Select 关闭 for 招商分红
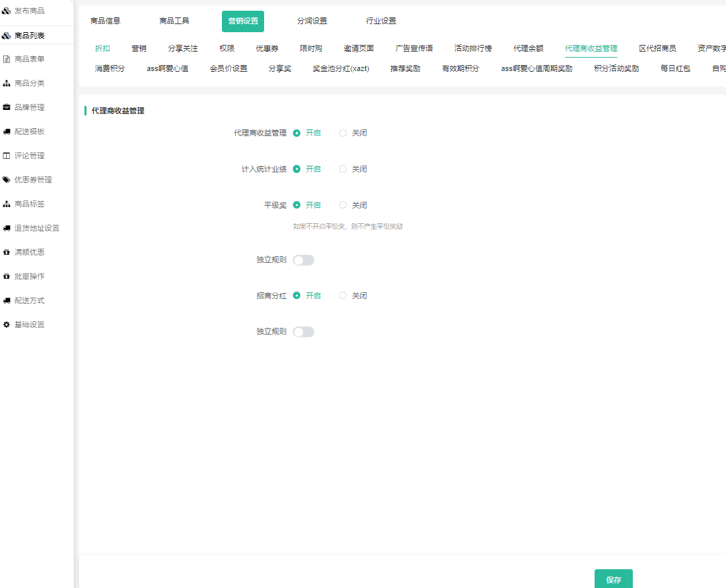The width and height of the screenshot is (726, 588). pyautogui.click(x=343, y=296)
